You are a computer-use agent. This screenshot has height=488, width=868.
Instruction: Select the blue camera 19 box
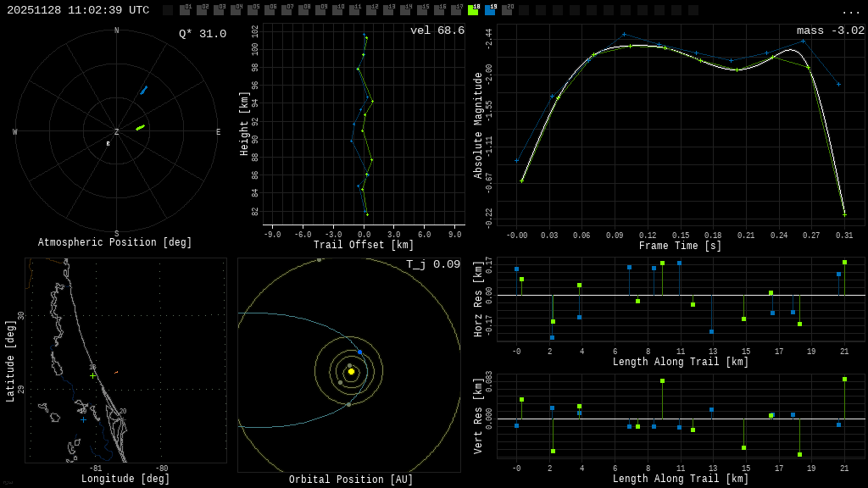pos(490,10)
